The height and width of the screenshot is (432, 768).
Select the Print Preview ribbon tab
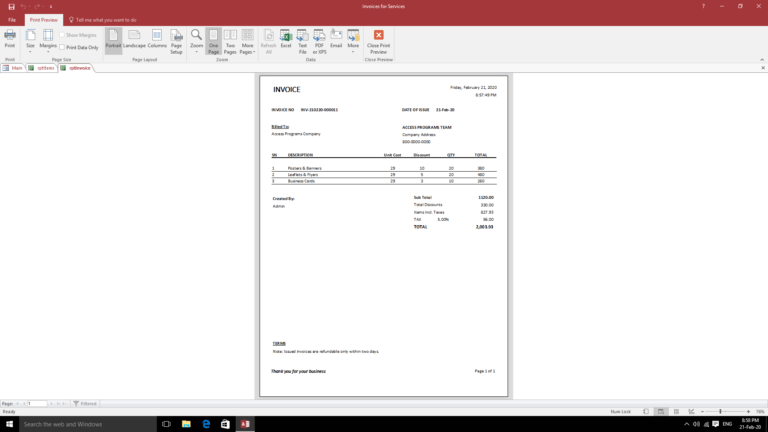[x=44, y=20]
